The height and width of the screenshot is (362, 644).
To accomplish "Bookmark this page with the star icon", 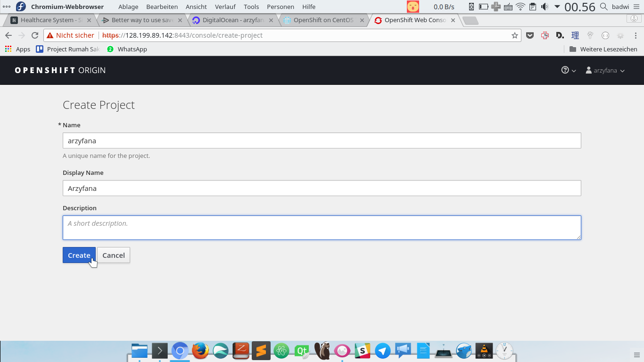I will 515,35.
